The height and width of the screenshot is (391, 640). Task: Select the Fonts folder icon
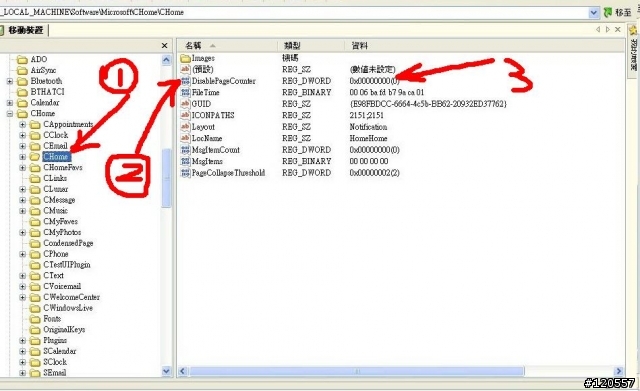[x=35, y=319]
